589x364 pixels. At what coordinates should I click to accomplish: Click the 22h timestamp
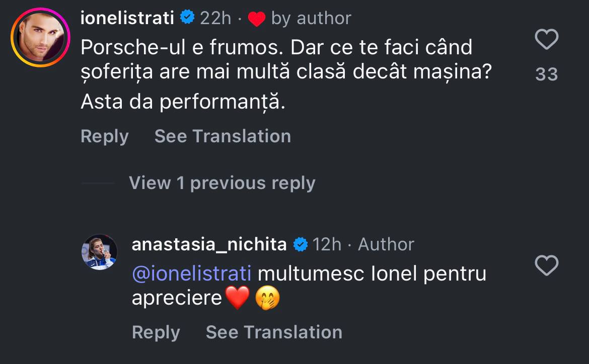[x=215, y=18]
